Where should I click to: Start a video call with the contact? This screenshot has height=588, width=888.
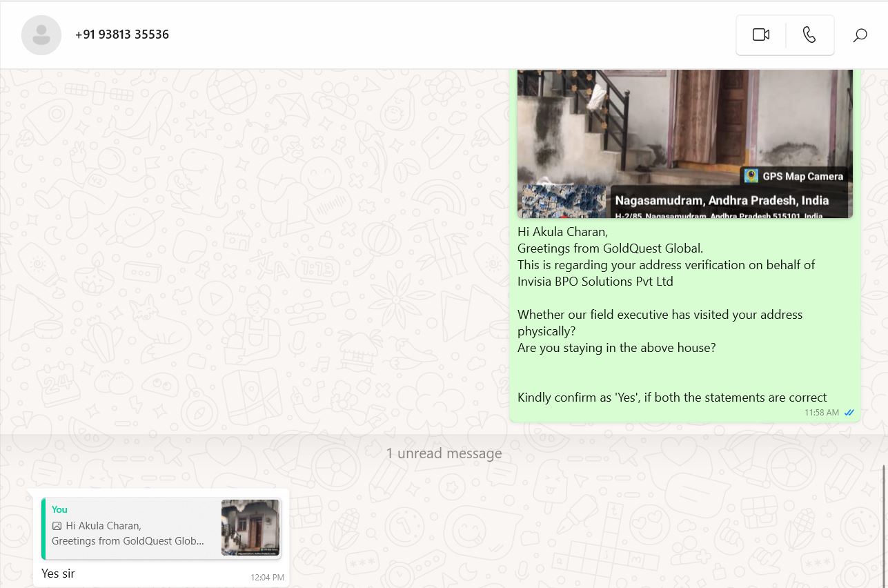[x=760, y=35]
